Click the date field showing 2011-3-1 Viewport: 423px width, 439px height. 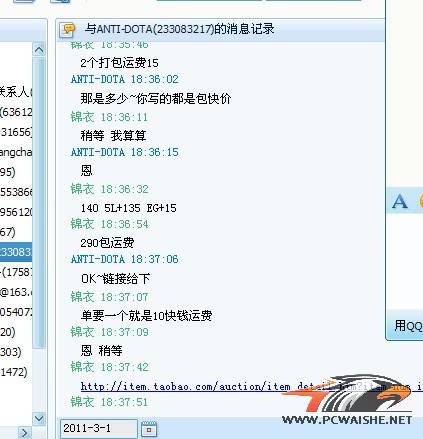click(98, 428)
